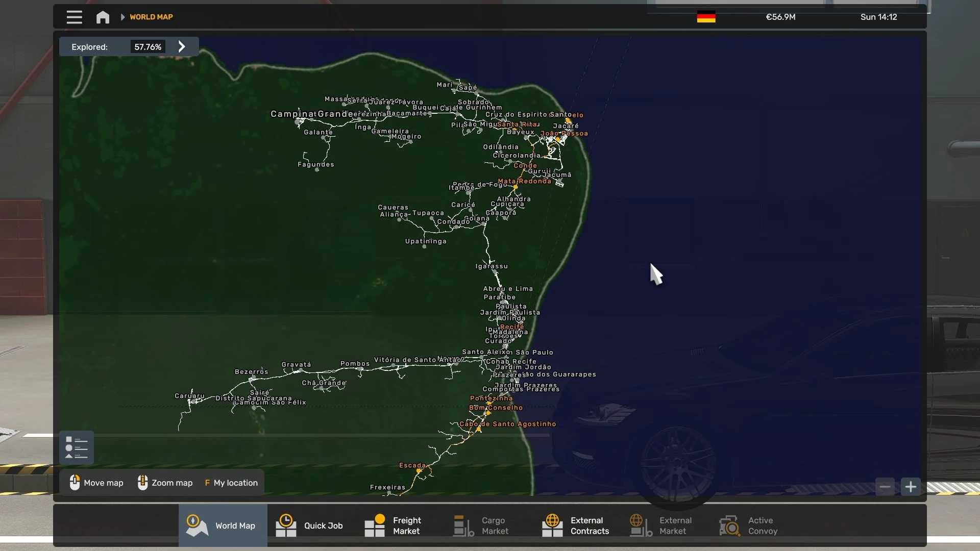Viewport: 980px width, 551px height.
Task: Open the map legend list icon
Action: [77, 447]
